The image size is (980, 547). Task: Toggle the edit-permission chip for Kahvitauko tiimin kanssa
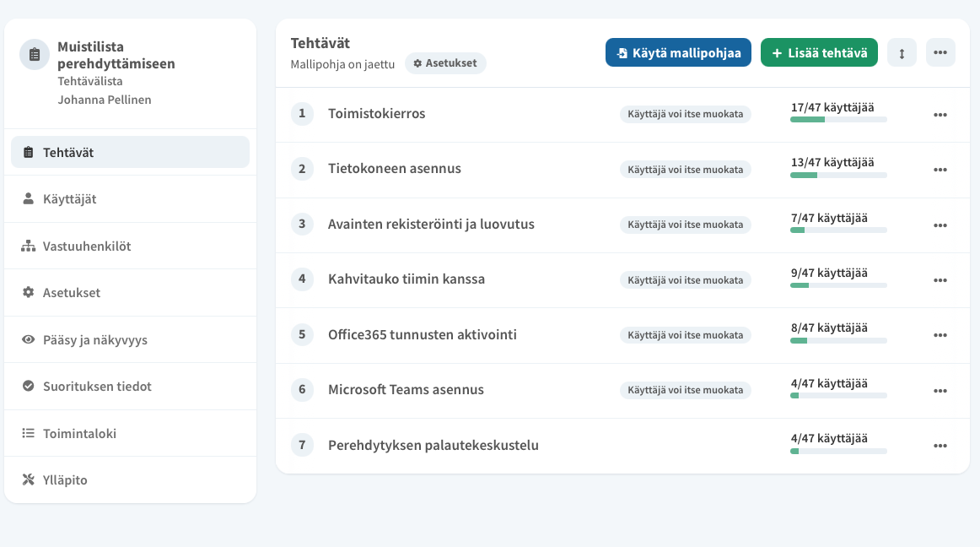click(x=685, y=279)
